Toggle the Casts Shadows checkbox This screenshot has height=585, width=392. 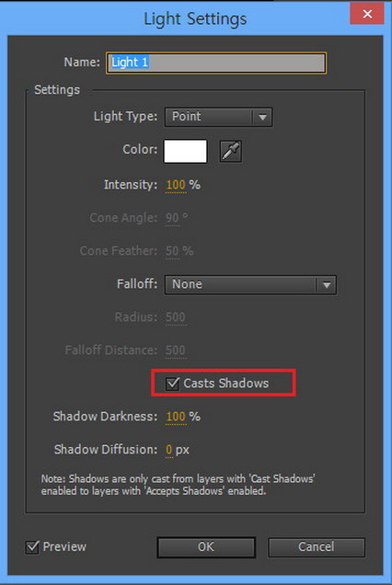172,384
